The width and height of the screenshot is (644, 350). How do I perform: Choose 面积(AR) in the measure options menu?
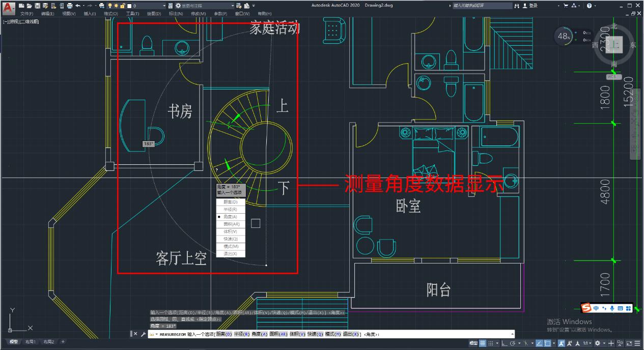click(x=231, y=224)
